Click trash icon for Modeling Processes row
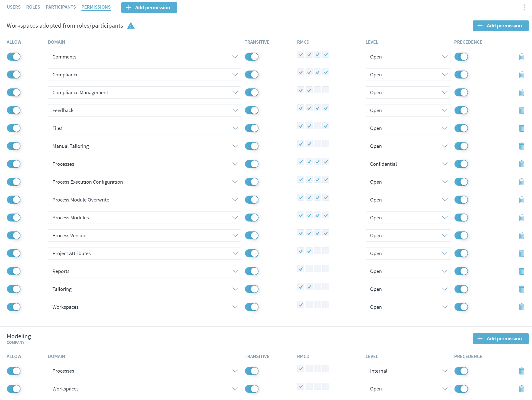The height and width of the screenshot is (400, 532). [x=521, y=371]
